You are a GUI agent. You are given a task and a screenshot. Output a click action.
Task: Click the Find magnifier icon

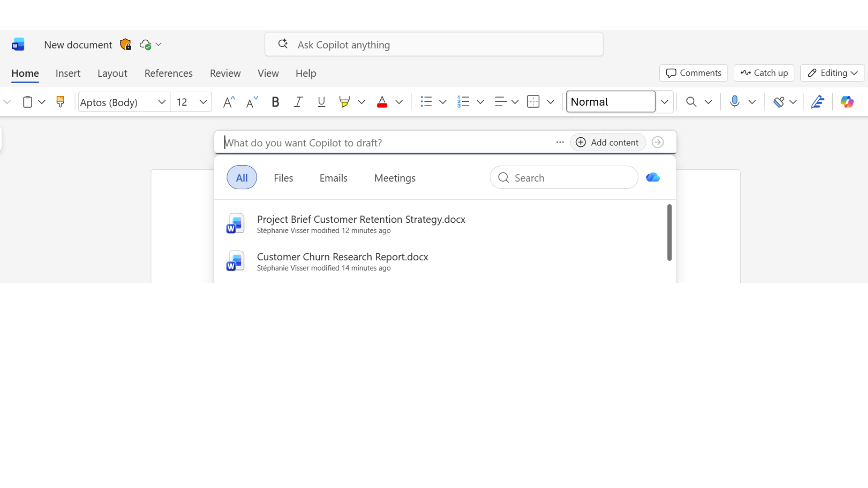tap(691, 102)
